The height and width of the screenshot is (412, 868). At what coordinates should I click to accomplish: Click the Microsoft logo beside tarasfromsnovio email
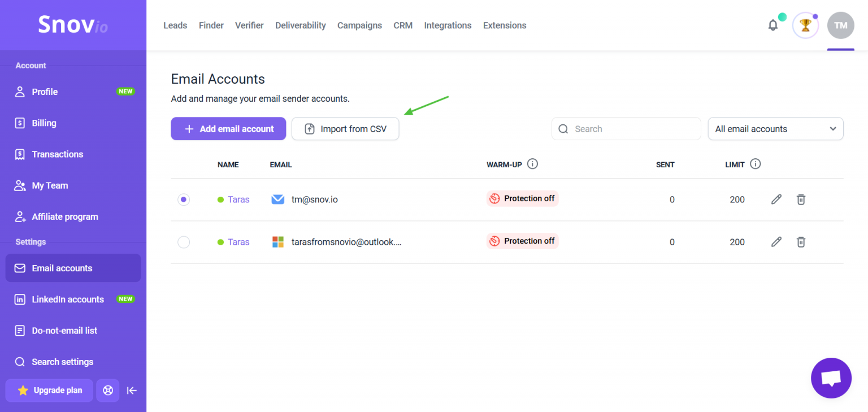point(277,242)
